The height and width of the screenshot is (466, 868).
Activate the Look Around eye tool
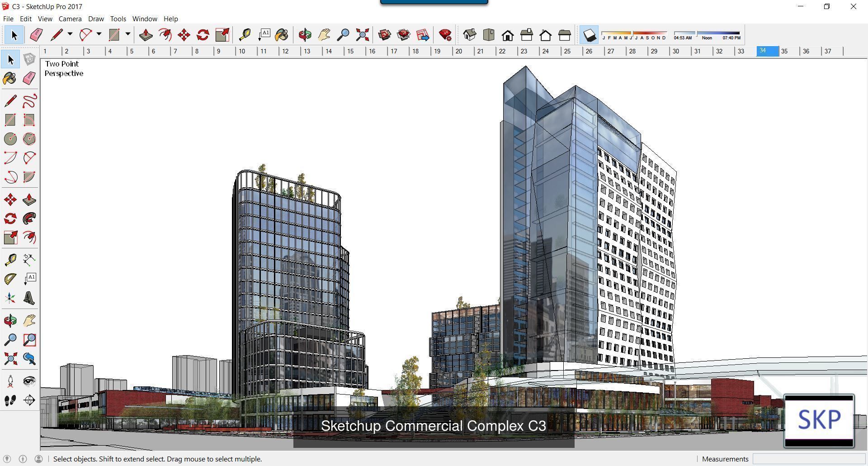tap(29, 381)
